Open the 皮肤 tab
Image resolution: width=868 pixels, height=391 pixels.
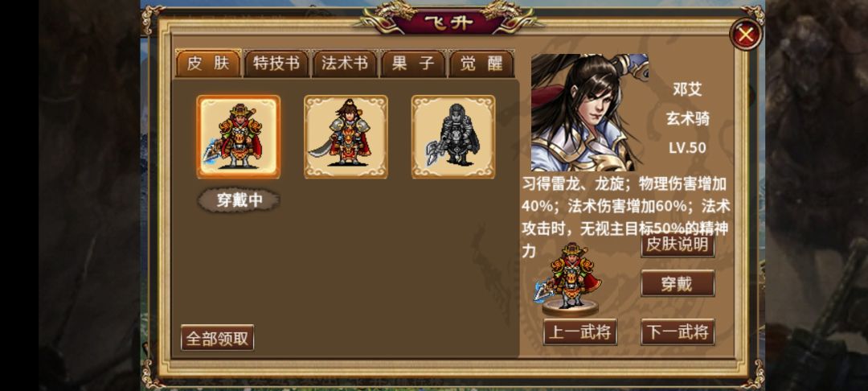(x=208, y=64)
